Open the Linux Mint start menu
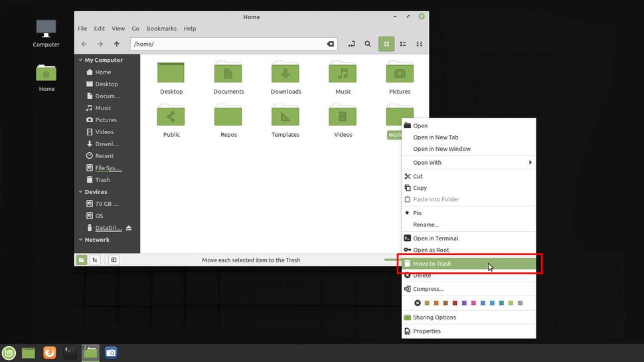This screenshot has height=362, width=644. click(9, 353)
